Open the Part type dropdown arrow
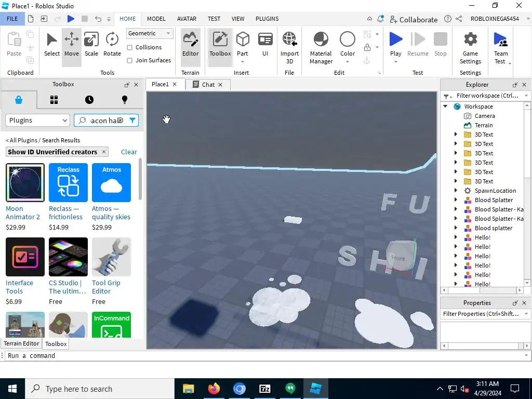Viewport: 532px width, 399px height. pyautogui.click(x=243, y=62)
